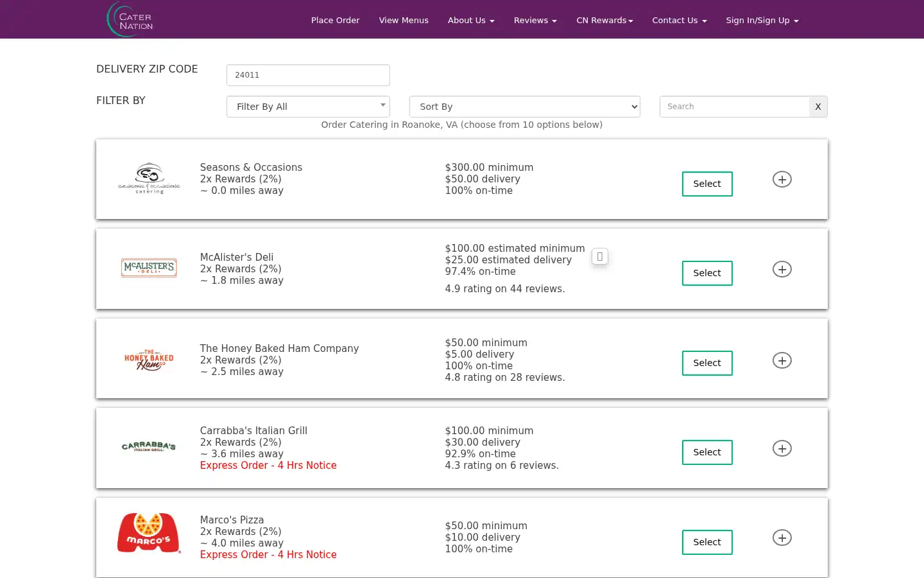Image resolution: width=924 pixels, height=578 pixels.
Task: Open the Contact Us menu
Action: [x=680, y=21]
